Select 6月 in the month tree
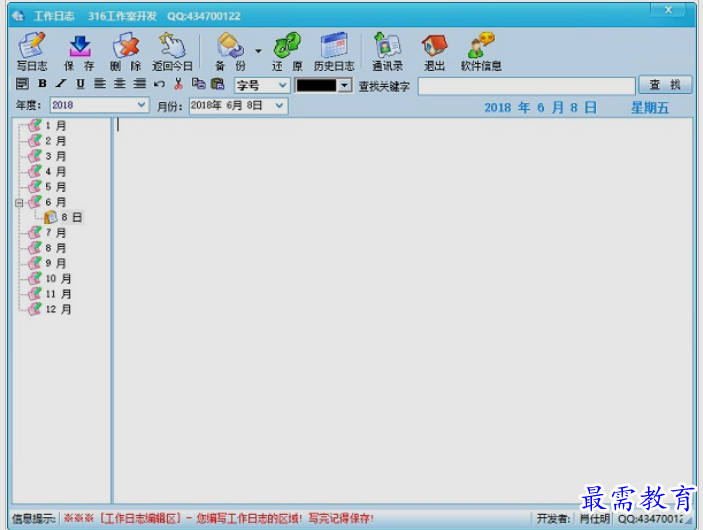The width and height of the screenshot is (703, 530). [56, 202]
